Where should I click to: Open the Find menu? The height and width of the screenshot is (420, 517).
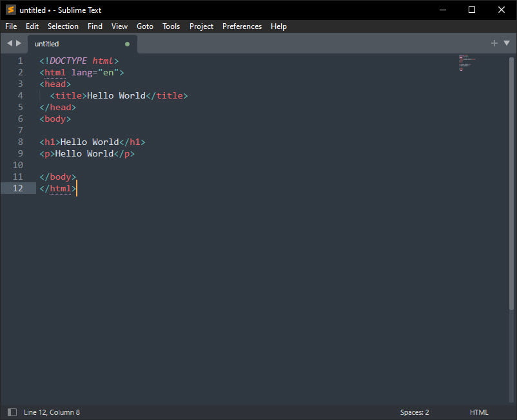[95, 26]
